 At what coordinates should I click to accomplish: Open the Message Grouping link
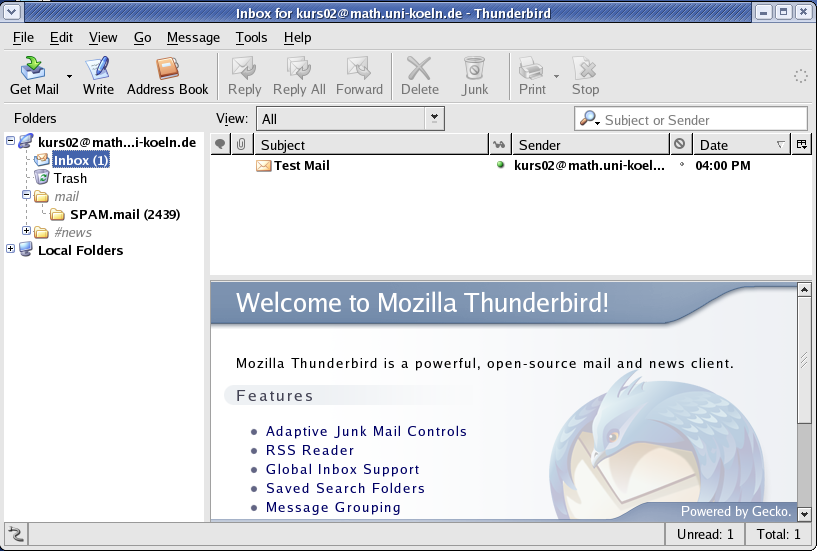333,507
